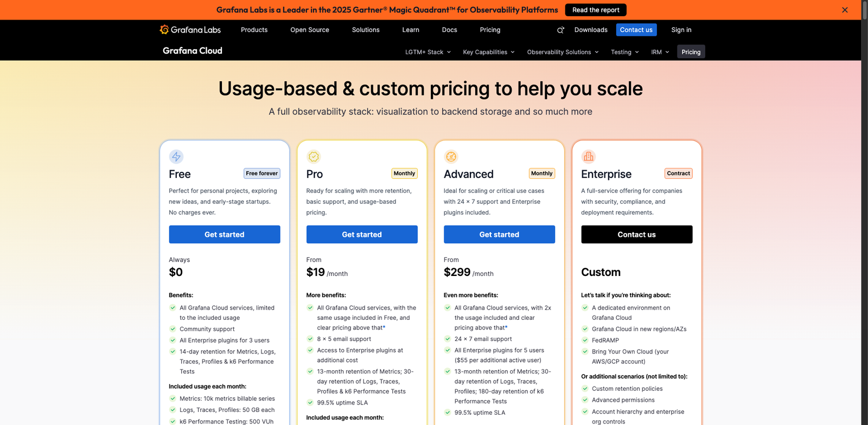This screenshot has width=868, height=425.
Task: Click check icon beside 99.5% uptime SLA in Pro
Action: point(310,402)
